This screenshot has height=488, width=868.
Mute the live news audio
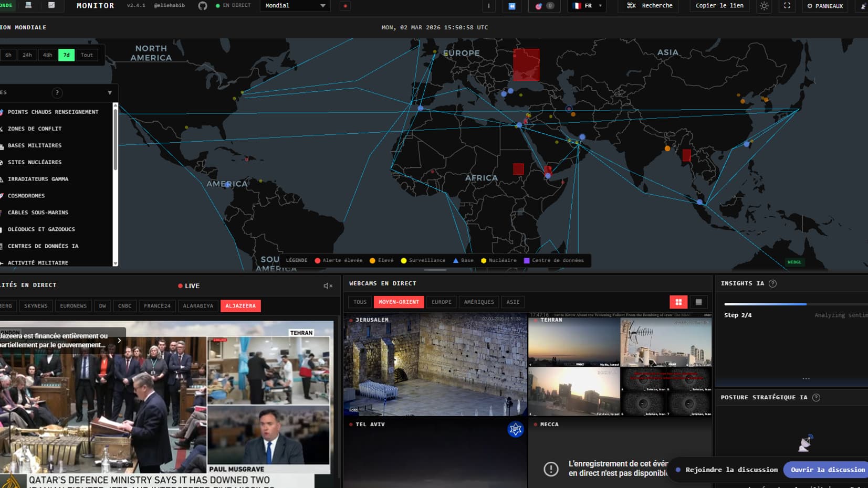(326, 285)
